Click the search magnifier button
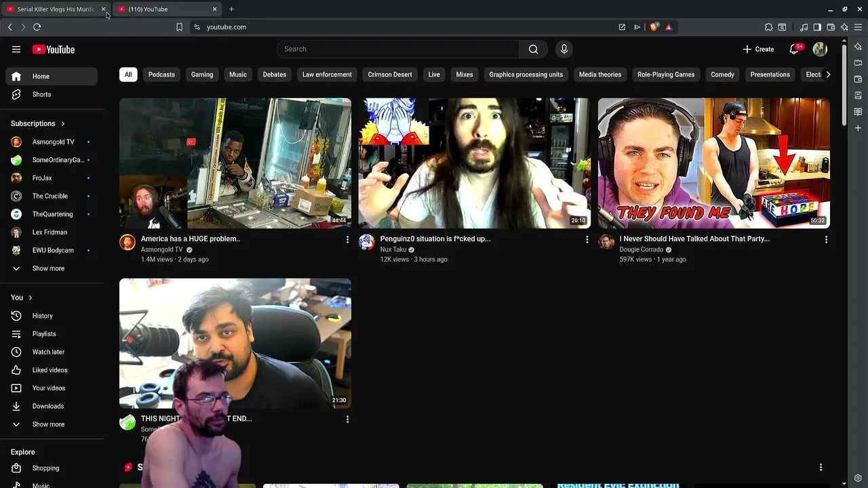868x488 pixels. point(534,49)
